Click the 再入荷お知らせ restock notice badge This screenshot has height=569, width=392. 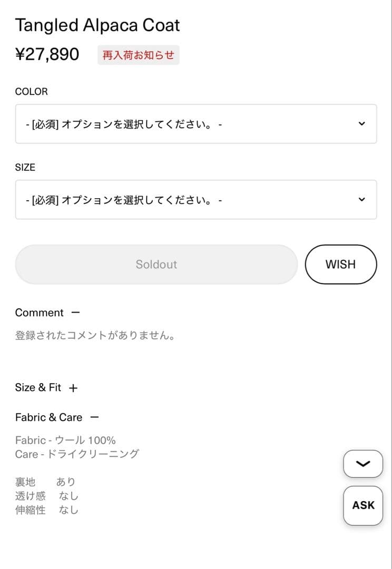pyautogui.click(x=139, y=55)
